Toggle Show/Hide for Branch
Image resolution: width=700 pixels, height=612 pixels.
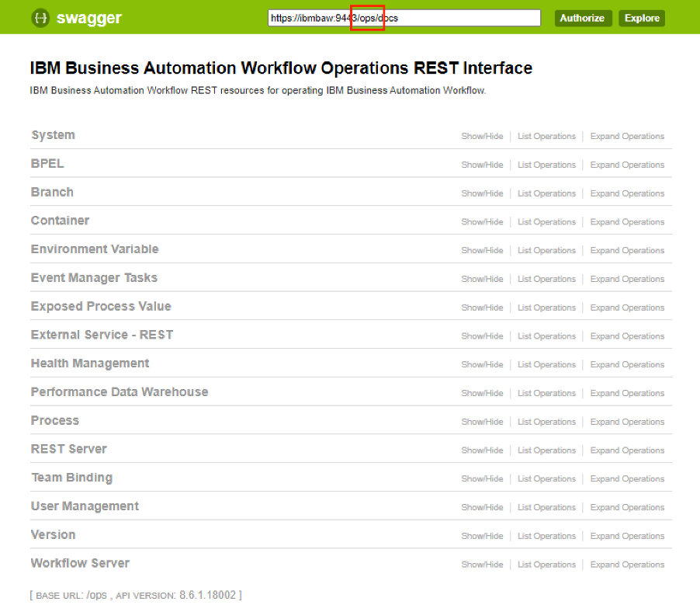click(482, 193)
